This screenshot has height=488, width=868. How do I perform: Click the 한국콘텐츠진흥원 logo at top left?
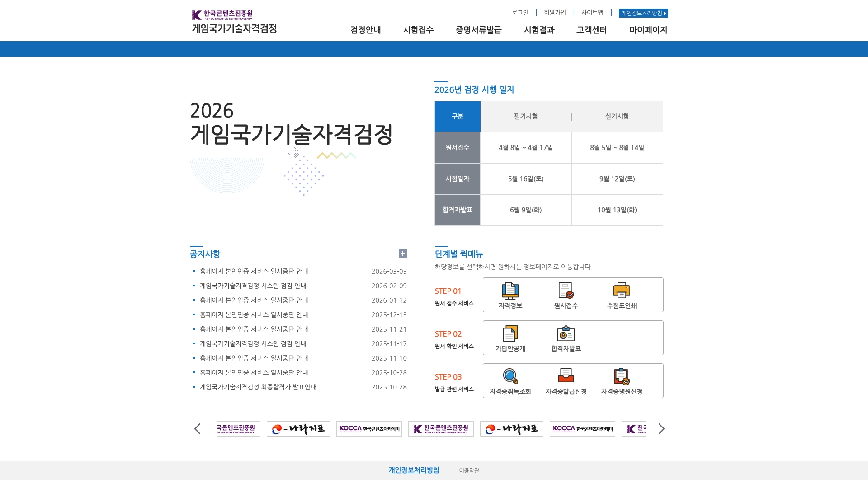point(222,15)
